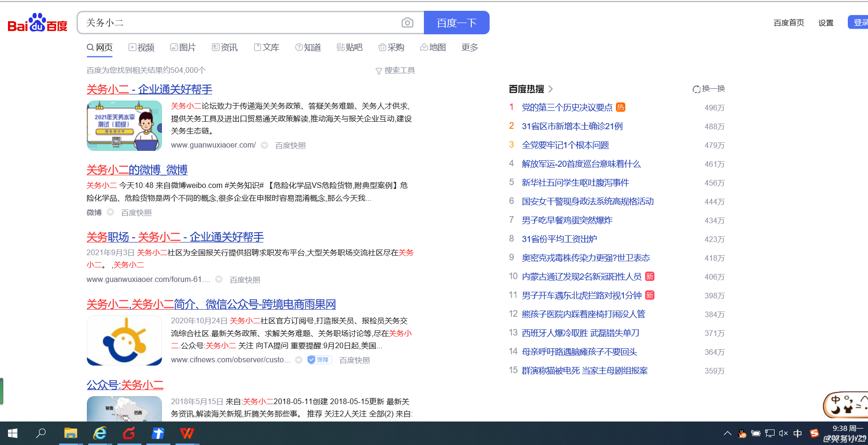Open hot topic 男子吃早餐鸡蛋突然爆炸
This screenshot has height=445, width=868.
click(567, 220)
